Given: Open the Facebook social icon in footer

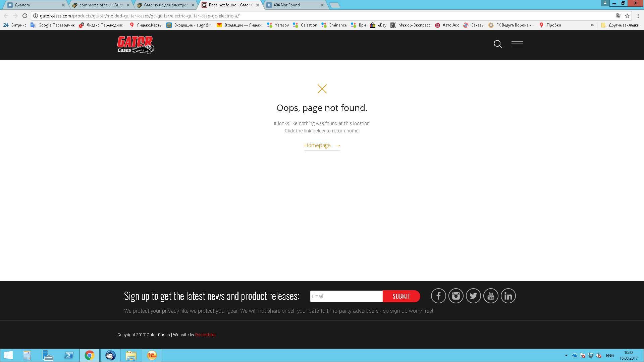Looking at the screenshot, I should 438,296.
